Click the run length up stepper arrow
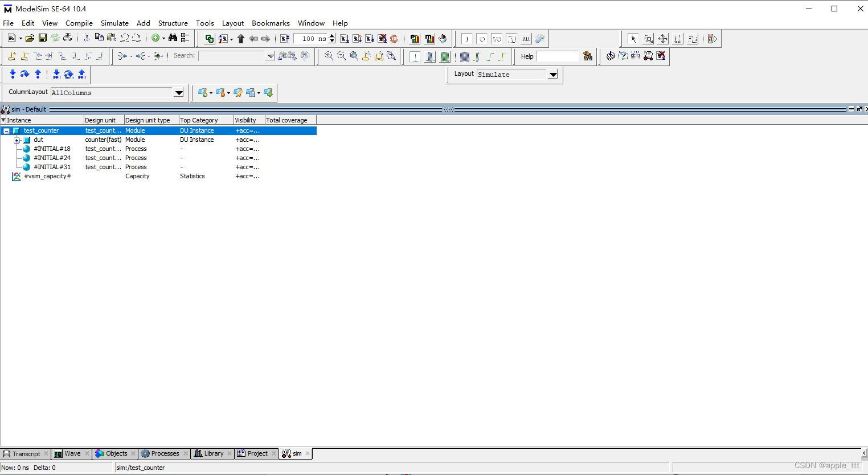Screen dimensions: 868x475 (x=331, y=36)
